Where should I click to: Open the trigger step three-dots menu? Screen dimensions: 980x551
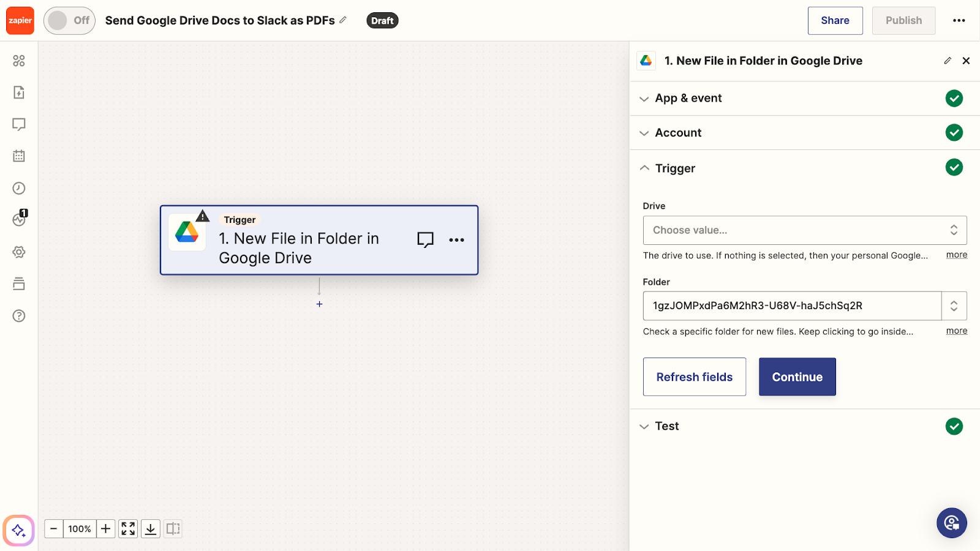456,240
